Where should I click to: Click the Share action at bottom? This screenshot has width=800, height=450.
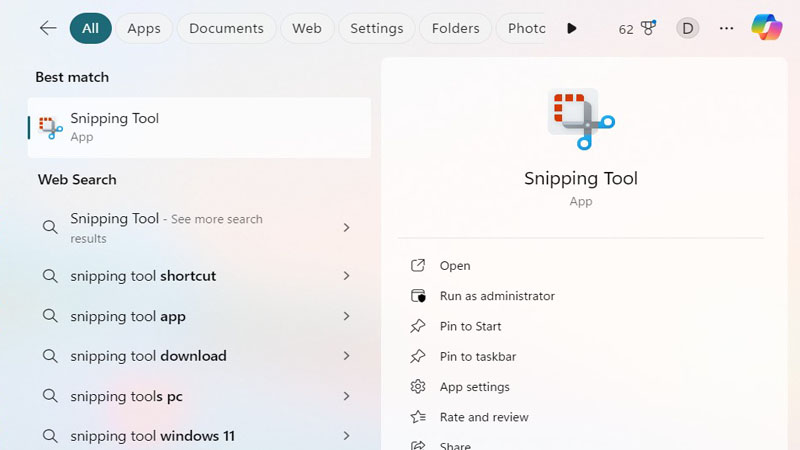point(455,445)
